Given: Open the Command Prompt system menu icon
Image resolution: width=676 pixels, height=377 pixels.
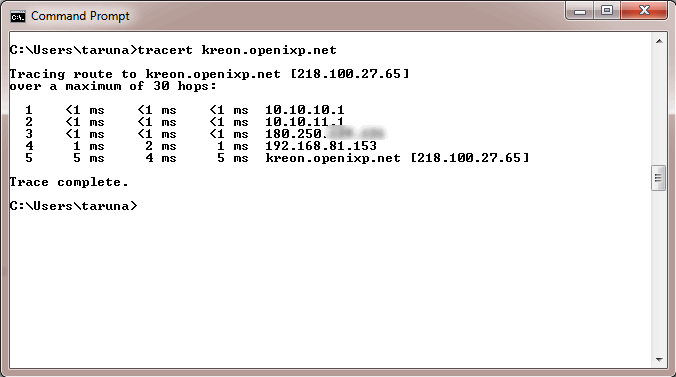Looking at the screenshot, I should pos(18,16).
